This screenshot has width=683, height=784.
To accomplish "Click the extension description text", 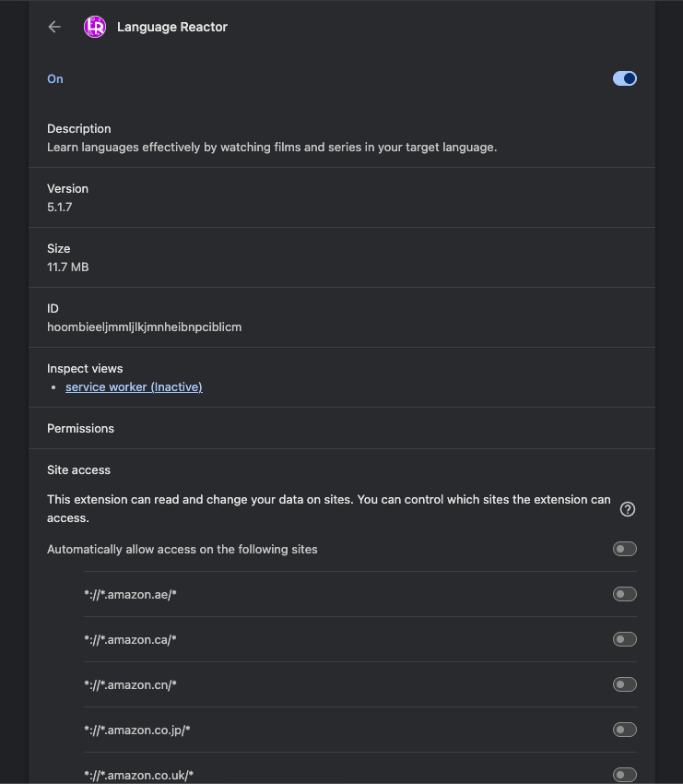I will [272, 147].
